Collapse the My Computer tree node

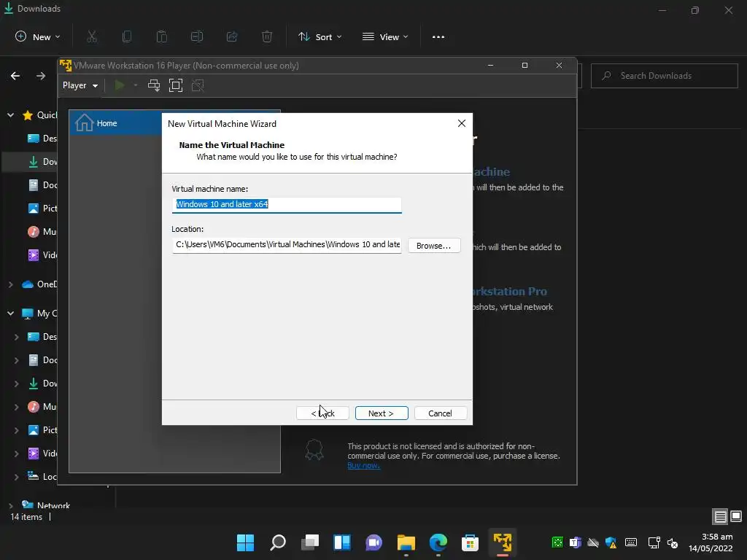click(x=10, y=314)
